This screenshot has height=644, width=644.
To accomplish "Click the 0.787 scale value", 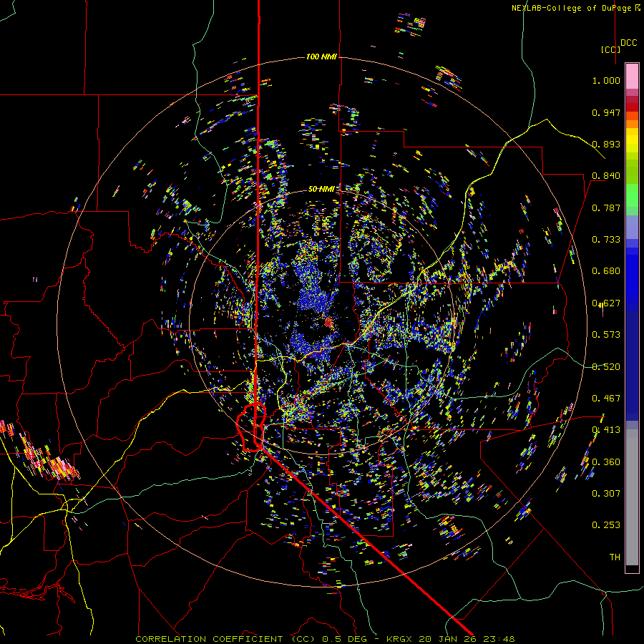I will [606, 208].
